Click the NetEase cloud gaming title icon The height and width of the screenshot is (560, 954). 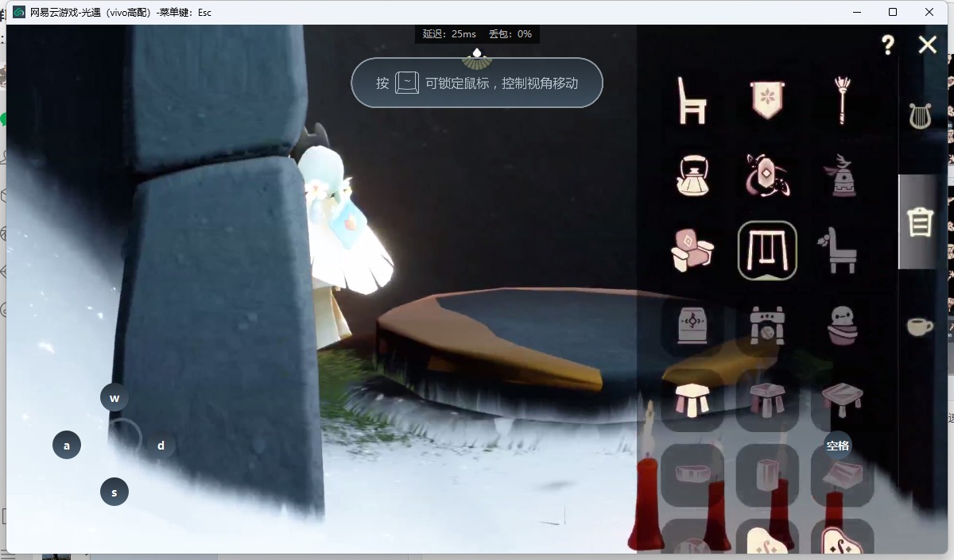[x=20, y=12]
